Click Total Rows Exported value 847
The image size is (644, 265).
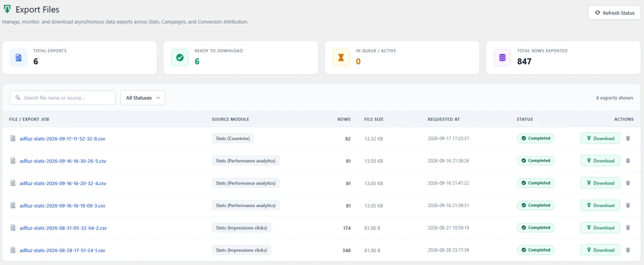pos(524,62)
